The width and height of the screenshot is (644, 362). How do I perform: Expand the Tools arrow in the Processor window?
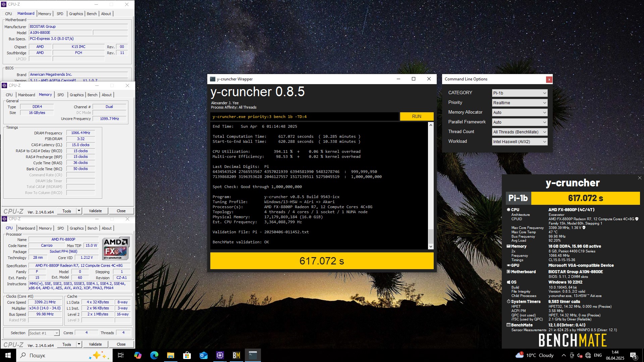click(x=79, y=344)
